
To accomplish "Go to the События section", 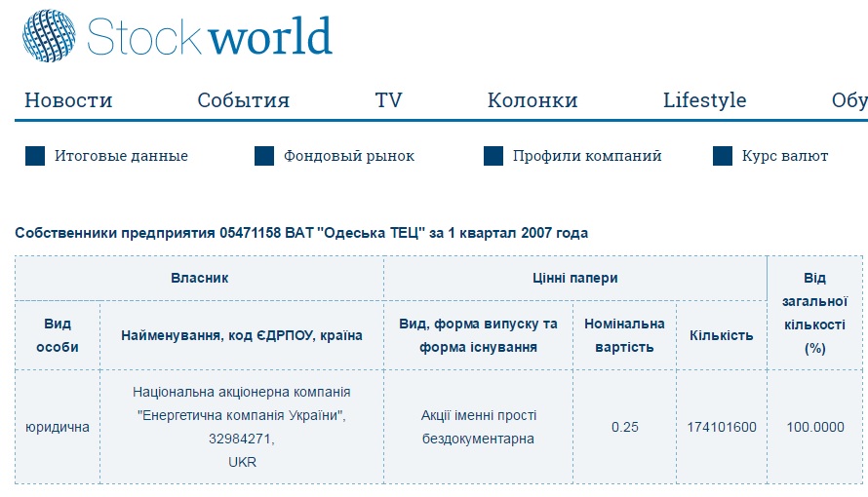I will pos(243,100).
